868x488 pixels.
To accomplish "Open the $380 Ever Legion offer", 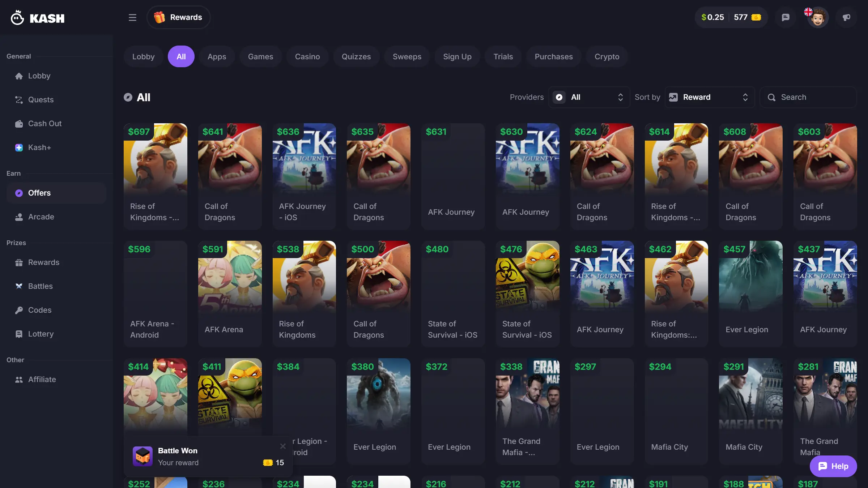I will tap(379, 411).
